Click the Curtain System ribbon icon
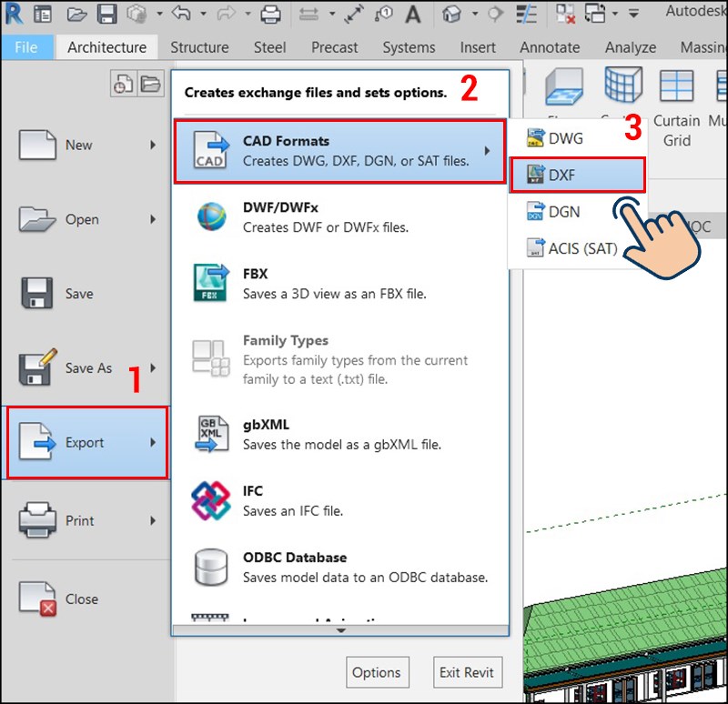Screen dimensions: 728x704 click(623, 85)
